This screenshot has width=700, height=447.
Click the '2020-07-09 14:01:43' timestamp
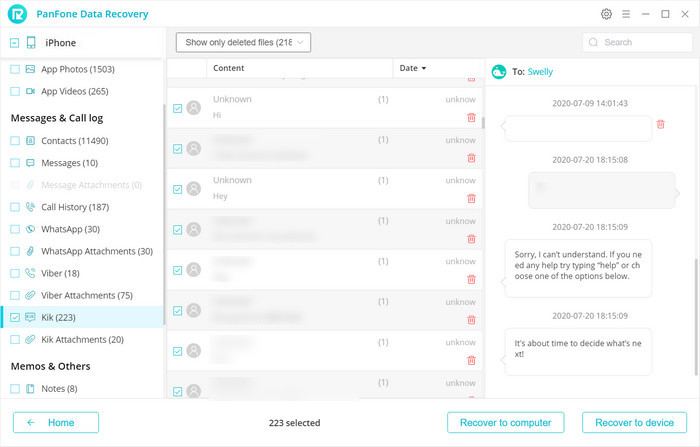(590, 103)
